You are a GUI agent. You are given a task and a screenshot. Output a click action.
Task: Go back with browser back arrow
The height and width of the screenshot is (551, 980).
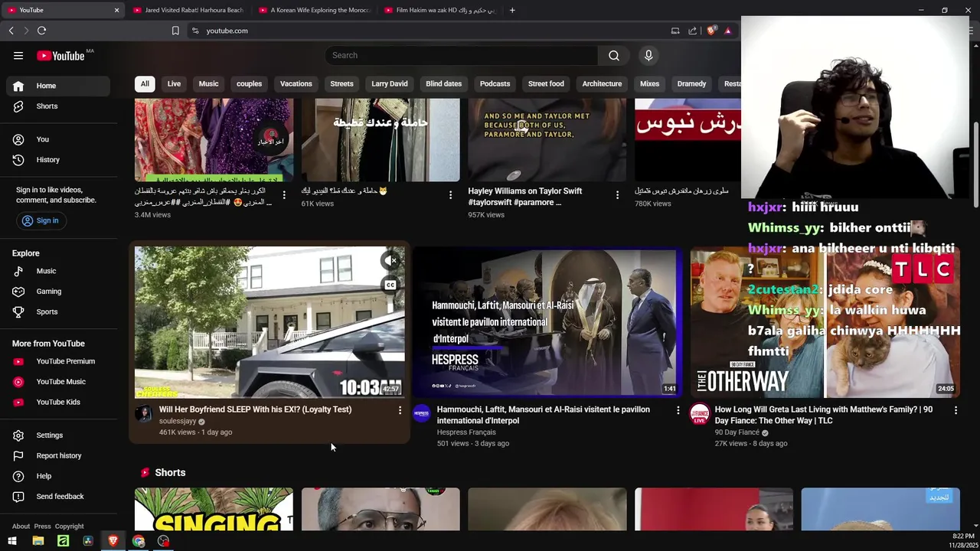[x=11, y=31]
